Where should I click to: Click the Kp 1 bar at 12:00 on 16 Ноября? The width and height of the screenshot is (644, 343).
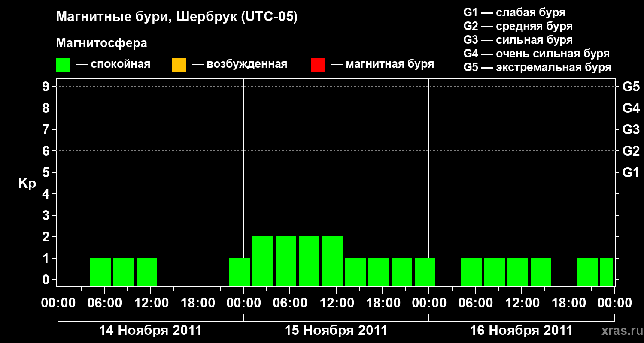point(518,272)
